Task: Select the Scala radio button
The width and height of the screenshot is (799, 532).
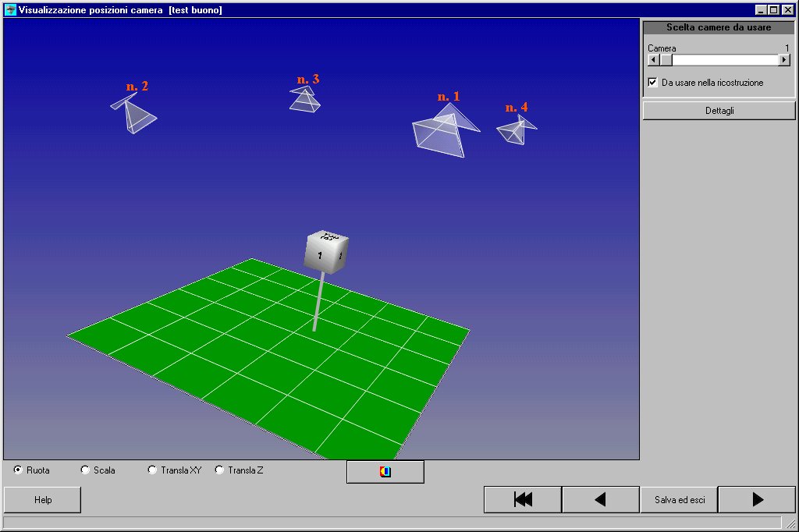Action: (85, 470)
